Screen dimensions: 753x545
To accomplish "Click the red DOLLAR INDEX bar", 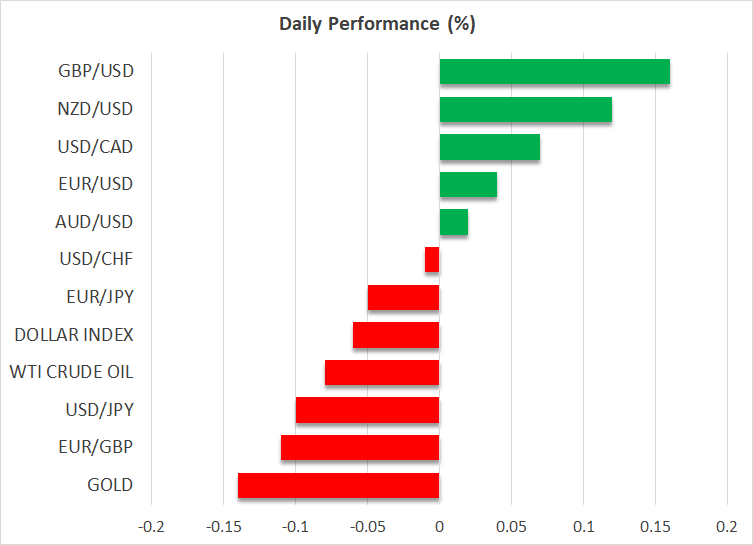I will tap(396, 335).
